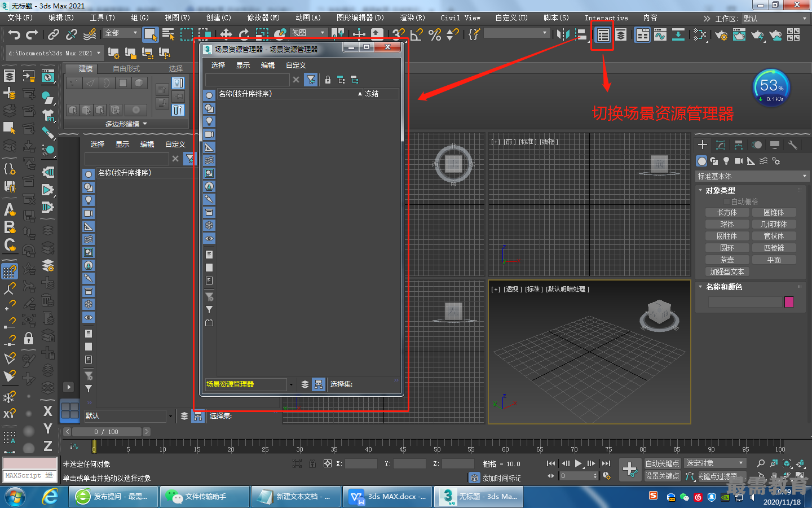Toggle the Angle Snap icon
This screenshot has width=812, height=508.
[x=417, y=34]
